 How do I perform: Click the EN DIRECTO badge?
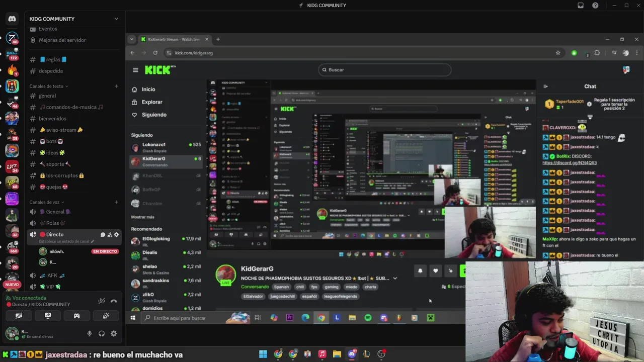[x=105, y=251]
